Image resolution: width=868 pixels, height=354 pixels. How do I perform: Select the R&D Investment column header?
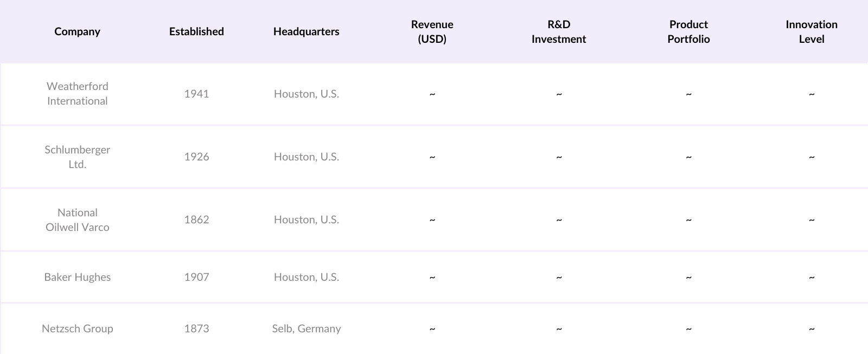click(559, 31)
